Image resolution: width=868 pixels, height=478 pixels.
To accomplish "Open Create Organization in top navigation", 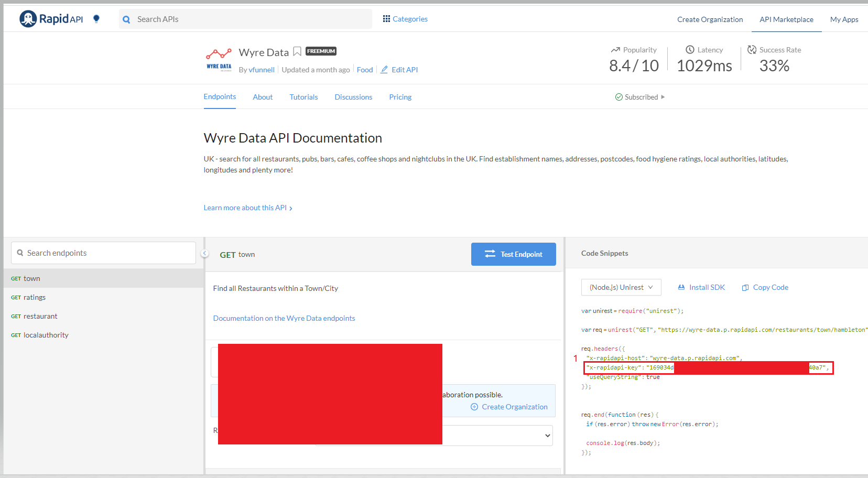I will click(x=710, y=19).
